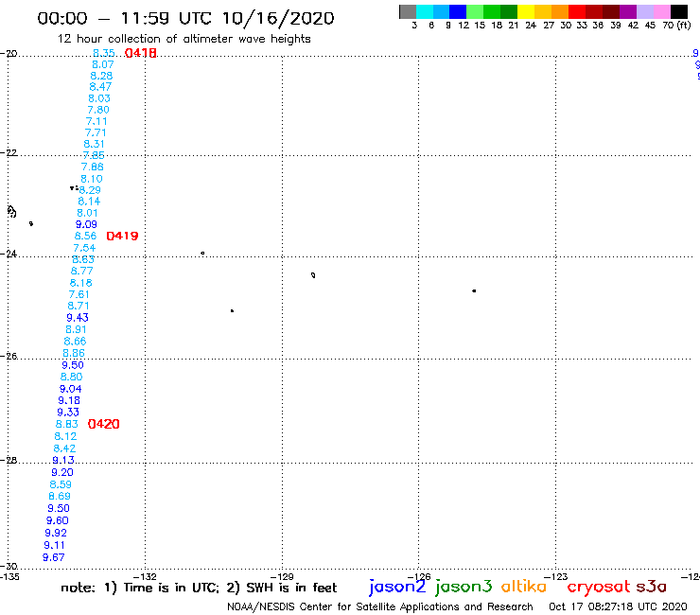Click the wave height value 9.04
The height and width of the screenshot is (615, 700).
pyautogui.click(x=71, y=389)
